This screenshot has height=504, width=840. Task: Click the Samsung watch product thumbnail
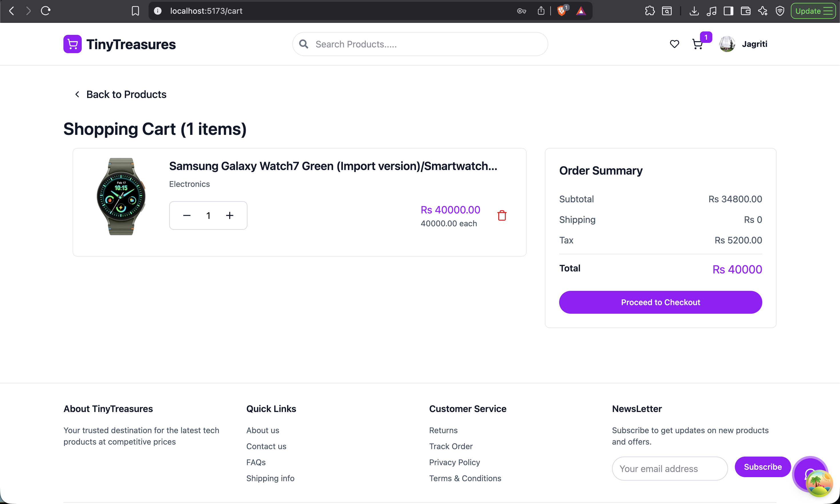pos(121,196)
